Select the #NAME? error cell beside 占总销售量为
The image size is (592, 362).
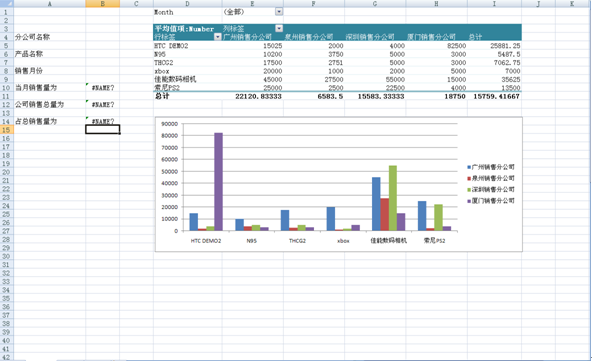coord(103,121)
